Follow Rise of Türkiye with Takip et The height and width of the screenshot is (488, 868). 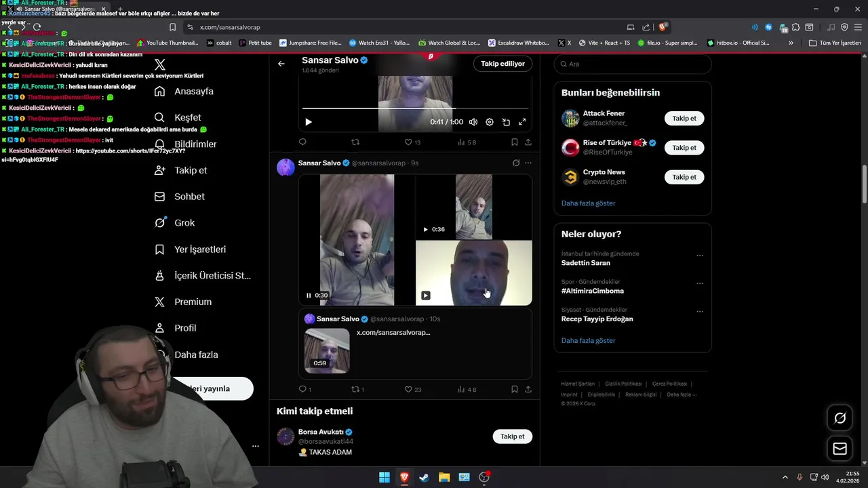point(684,148)
